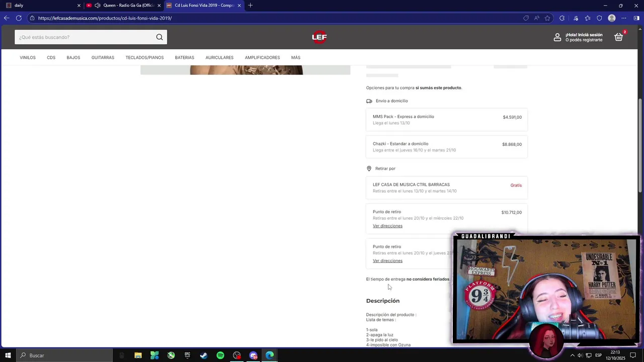Close the 'daily' tab

click(78, 6)
